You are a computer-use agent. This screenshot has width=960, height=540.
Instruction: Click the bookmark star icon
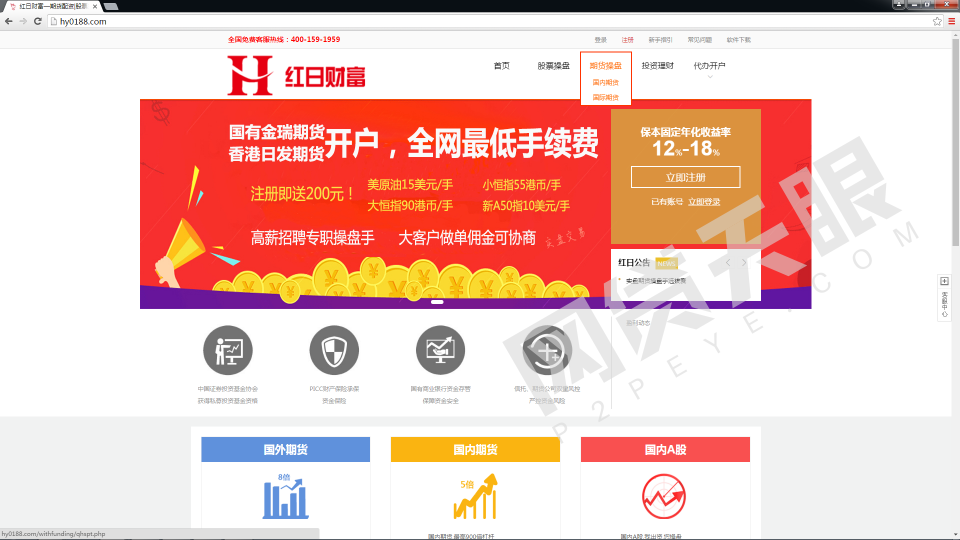coord(937,21)
